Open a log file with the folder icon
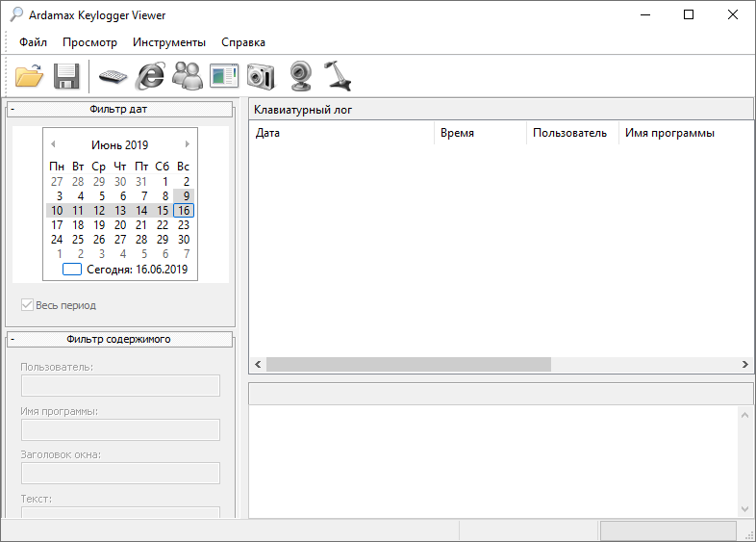Screen dimensions: 756x542 pyautogui.click(x=29, y=75)
